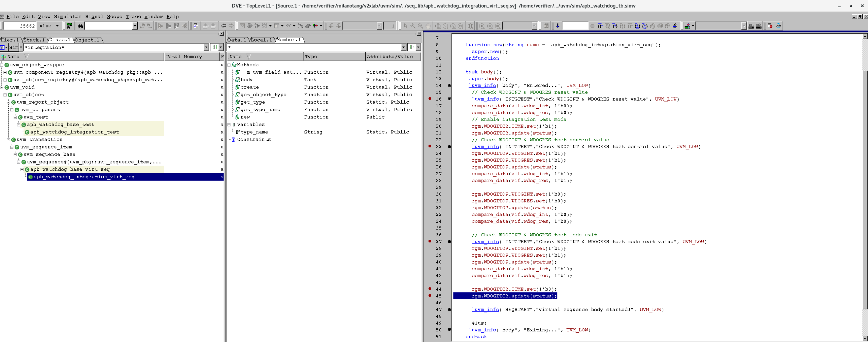
Task: Click the back navigation arrow icon
Action: (223, 26)
